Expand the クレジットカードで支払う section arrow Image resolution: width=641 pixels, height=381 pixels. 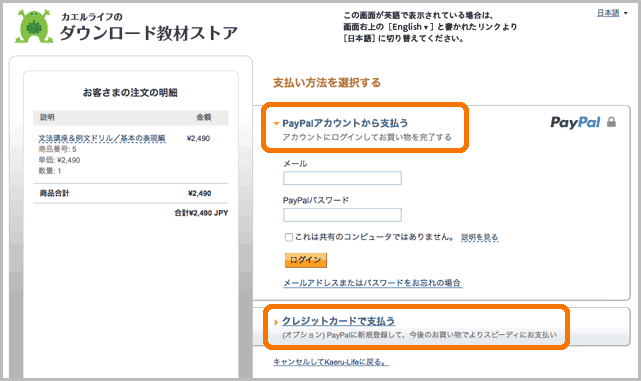click(x=276, y=322)
